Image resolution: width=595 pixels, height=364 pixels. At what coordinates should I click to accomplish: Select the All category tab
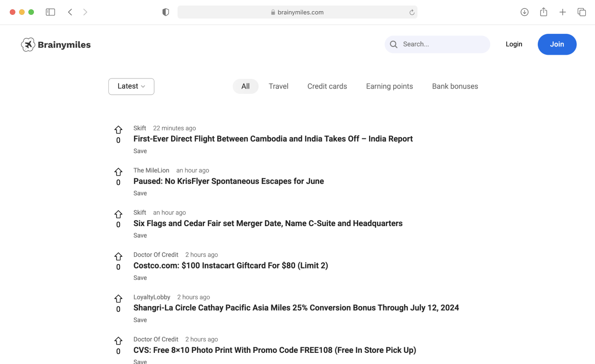pyautogui.click(x=245, y=86)
